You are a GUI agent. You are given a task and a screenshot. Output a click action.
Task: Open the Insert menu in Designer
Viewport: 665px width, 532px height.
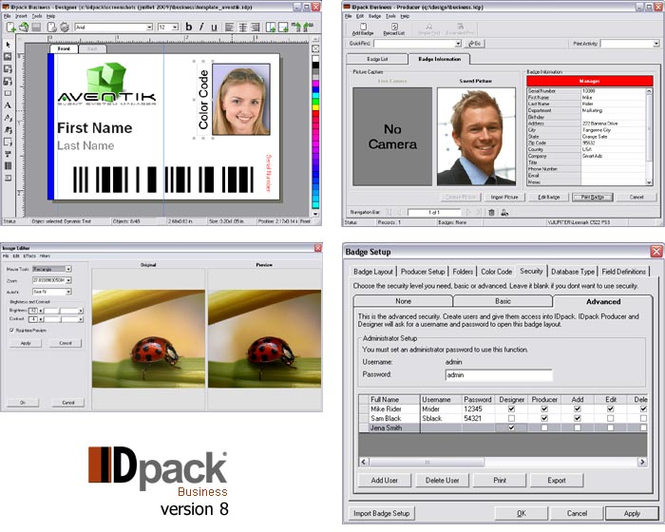click(21, 16)
